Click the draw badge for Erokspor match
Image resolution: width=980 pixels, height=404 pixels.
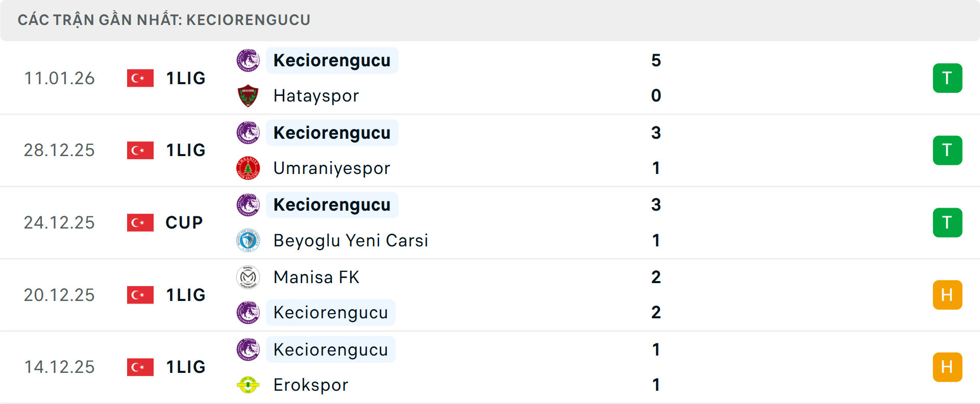pos(947,367)
